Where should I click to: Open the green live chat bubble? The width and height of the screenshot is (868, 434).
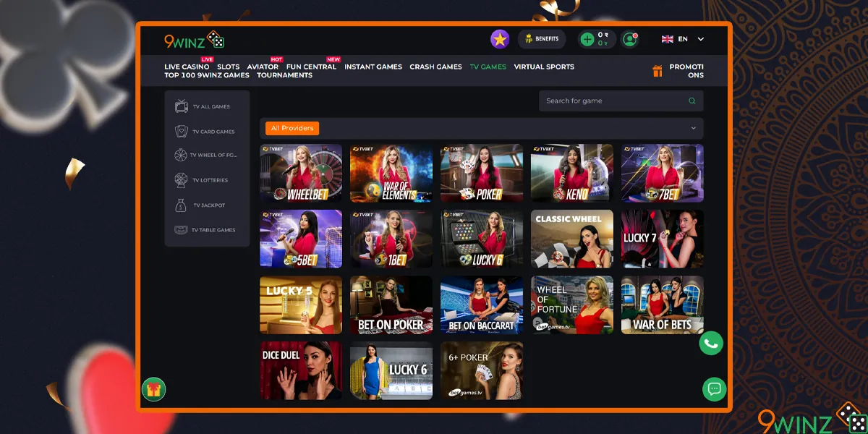click(x=715, y=389)
